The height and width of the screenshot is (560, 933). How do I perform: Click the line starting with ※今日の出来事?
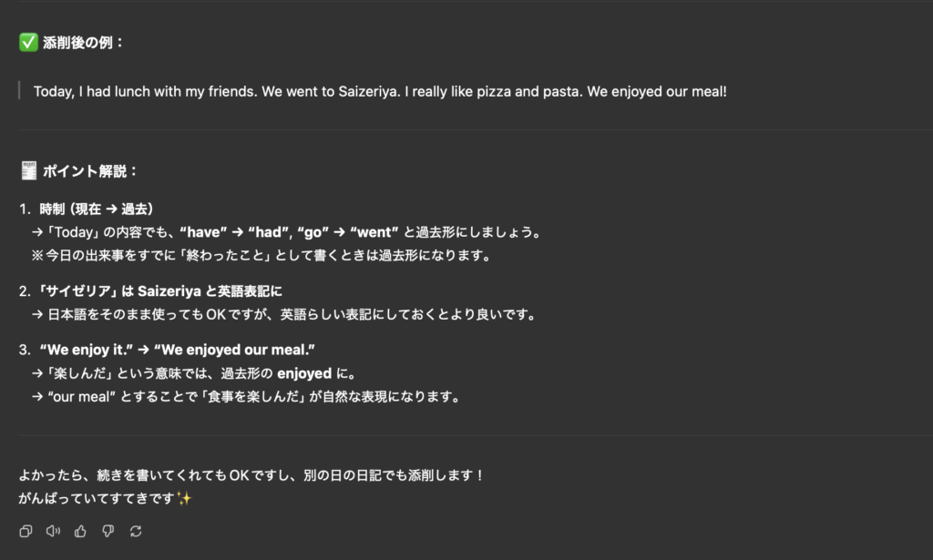(261, 256)
